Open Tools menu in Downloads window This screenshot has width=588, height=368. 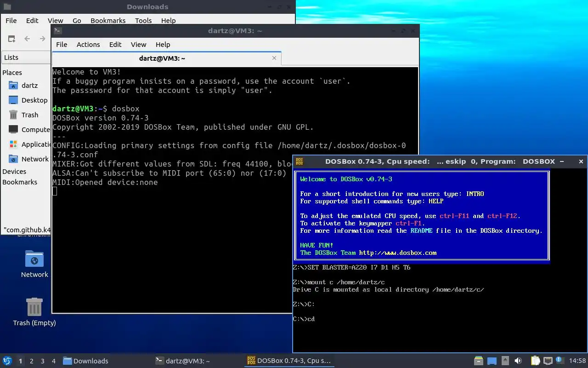pyautogui.click(x=143, y=20)
